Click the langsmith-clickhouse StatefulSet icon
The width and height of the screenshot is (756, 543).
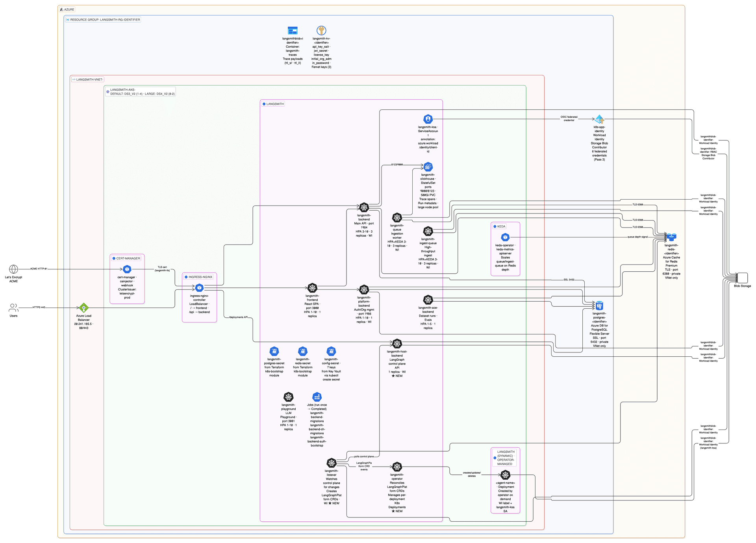(x=428, y=167)
